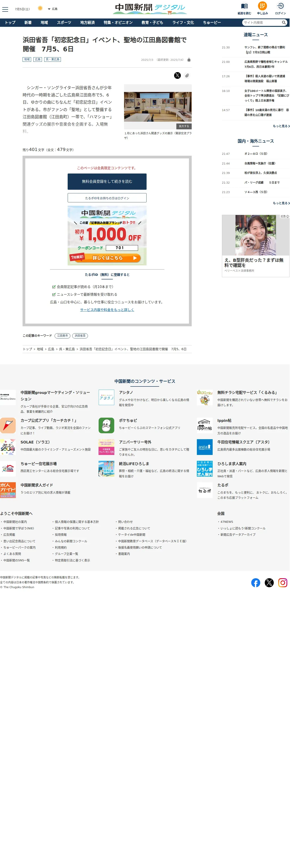This screenshot has height=868, width=290.
Task: Expand 国内・海外ニュース もっと見る link
Action: [x=281, y=203]
